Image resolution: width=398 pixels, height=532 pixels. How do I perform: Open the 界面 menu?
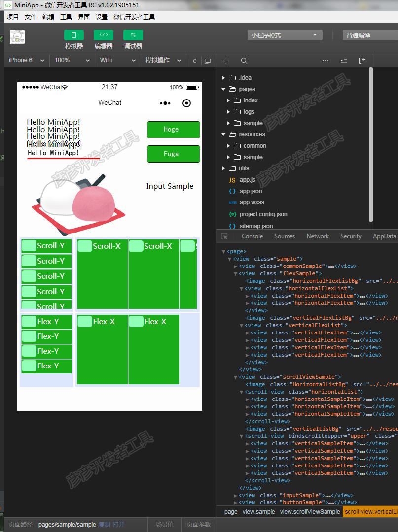click(x=83, y=17)
